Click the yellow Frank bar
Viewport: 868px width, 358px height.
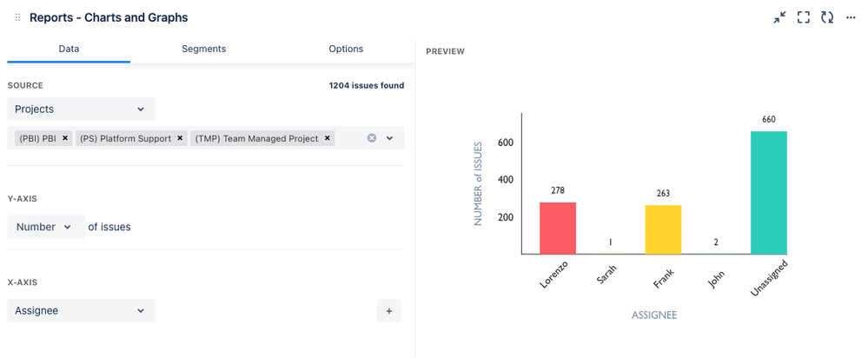tap(663, 229)
